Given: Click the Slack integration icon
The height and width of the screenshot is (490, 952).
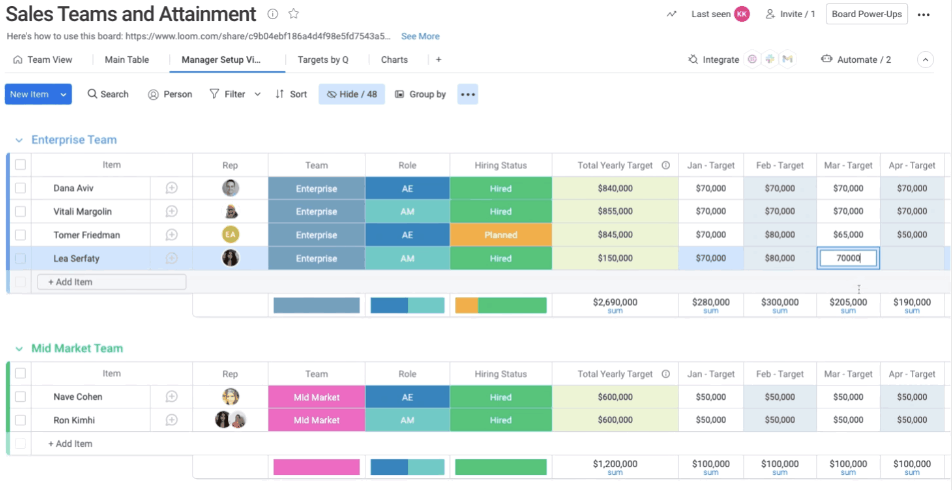Looking at the screenshot, I should point(770,60).
